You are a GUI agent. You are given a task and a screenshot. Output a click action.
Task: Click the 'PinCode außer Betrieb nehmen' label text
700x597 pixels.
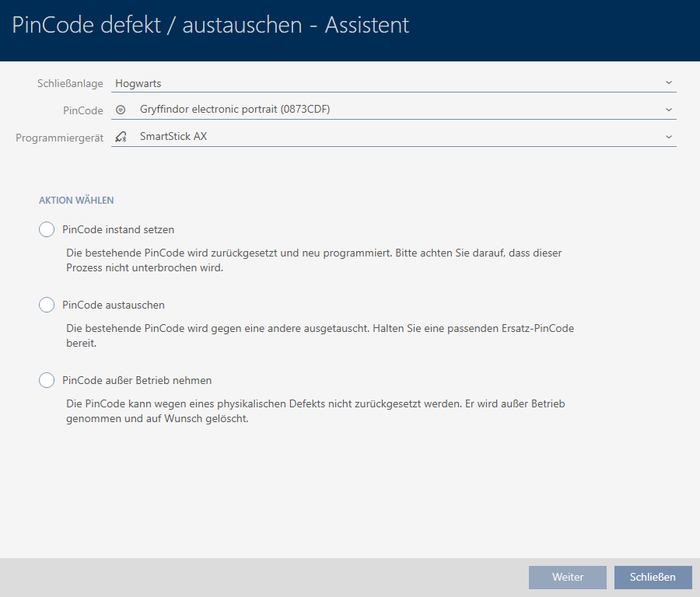137,380
